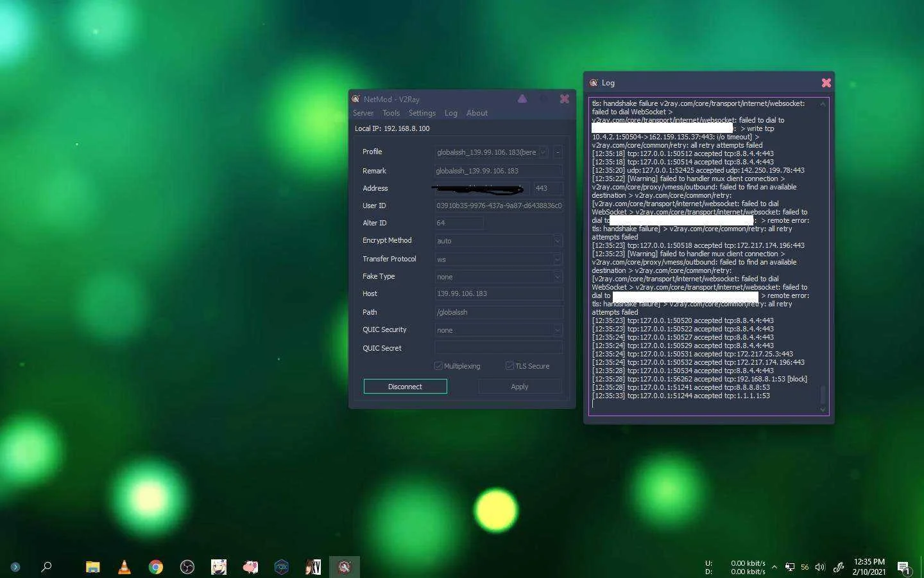
Task: Click the small button beside the Profile dropdown
Action: click(558, 152)
